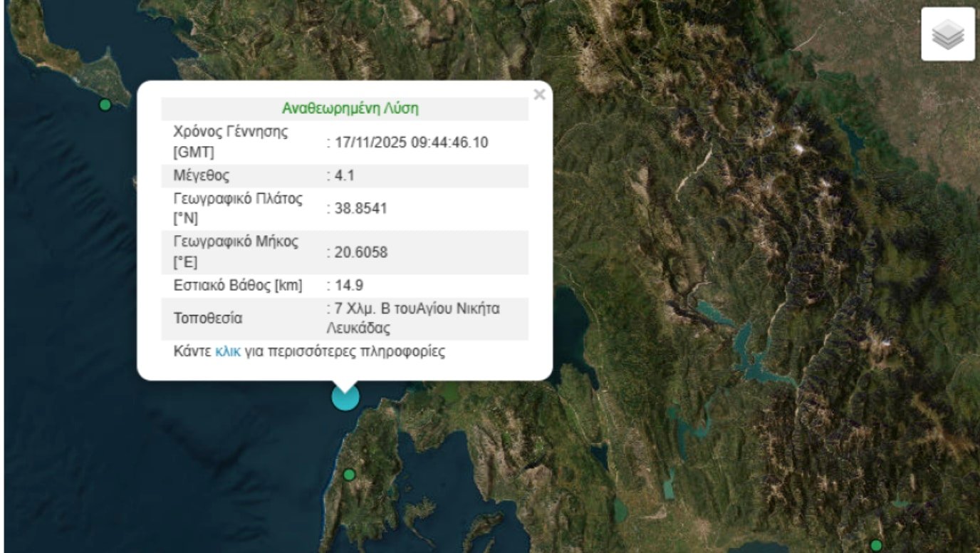Select green marker at bottom-right map corner

(876, 545)
